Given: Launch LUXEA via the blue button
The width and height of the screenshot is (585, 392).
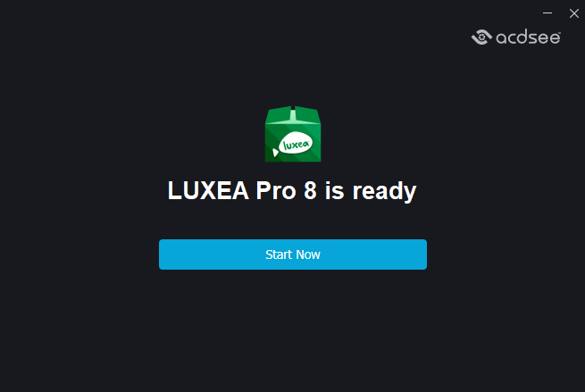Looking at the screenshot, I should pos(293,254).
